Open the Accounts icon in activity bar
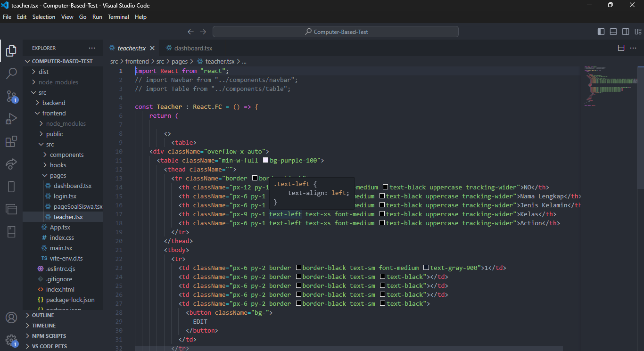This screenshot has width=644, height=351. pos(11,318)
